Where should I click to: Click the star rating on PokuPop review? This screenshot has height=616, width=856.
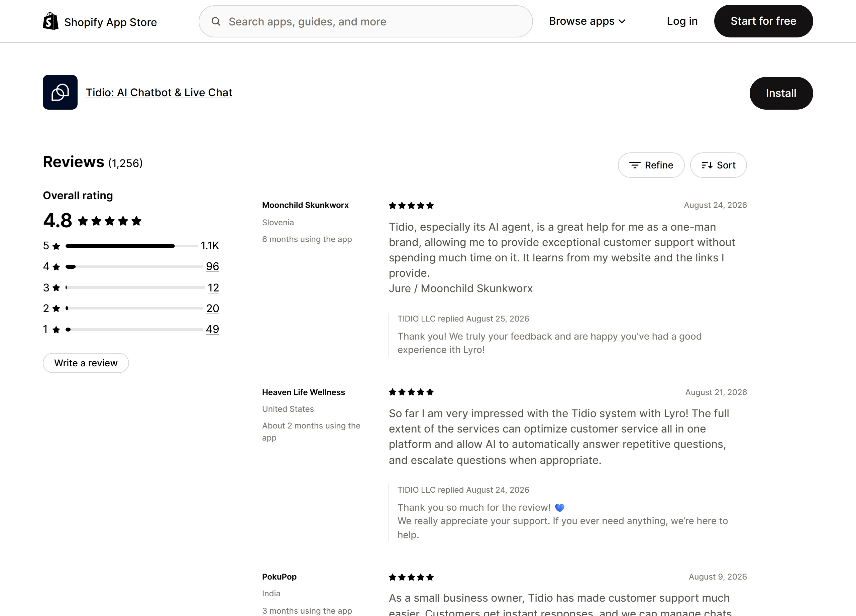tap(411, 577)
